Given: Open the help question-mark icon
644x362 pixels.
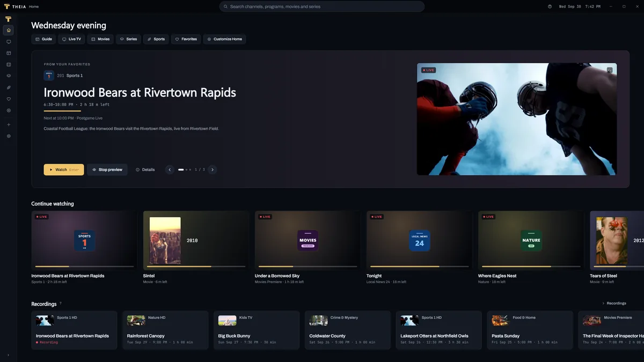Looking at the screenshot, I should [x=550, y=6].
